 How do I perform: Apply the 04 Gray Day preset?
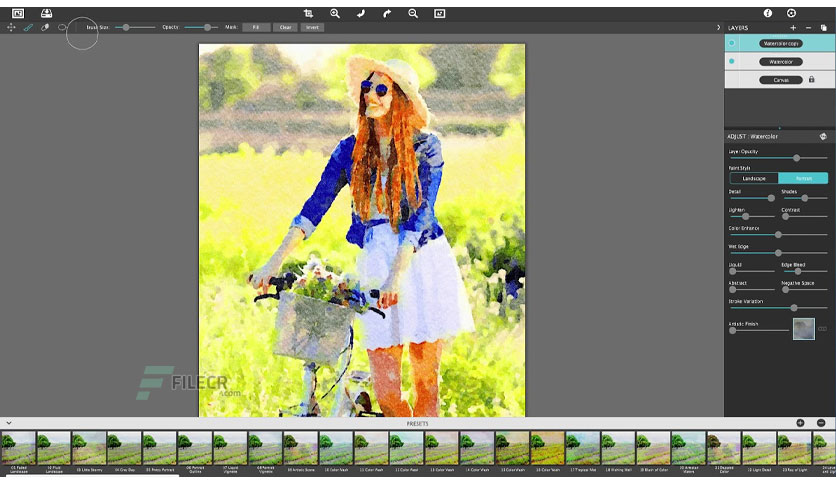coord(124,451)
